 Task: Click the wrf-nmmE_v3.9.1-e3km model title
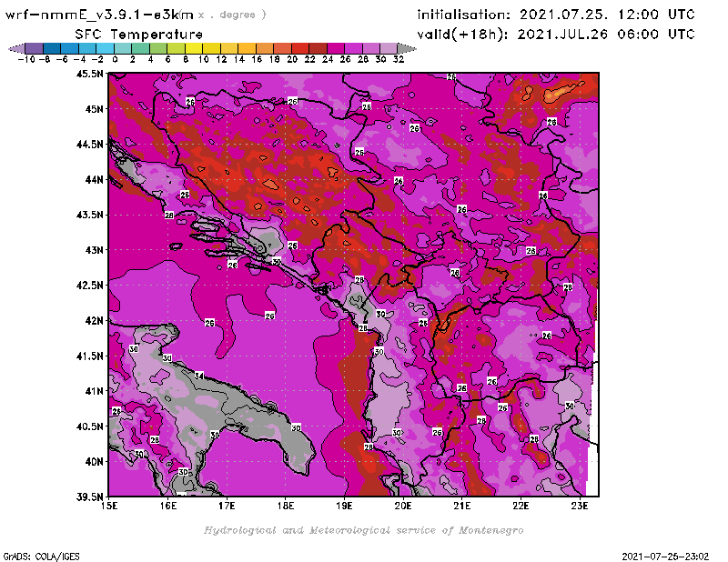tap(100, 15)
